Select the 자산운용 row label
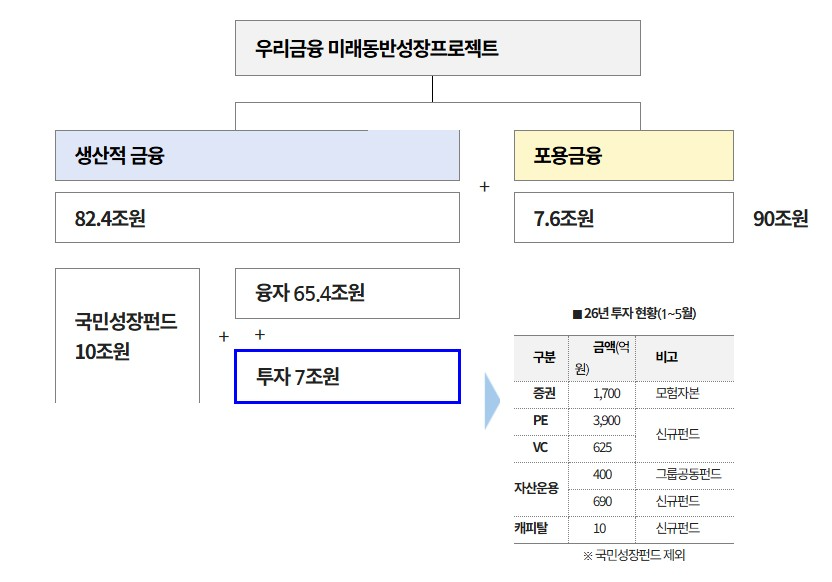The height and width of the screenshot is (582, 832). 536,488
